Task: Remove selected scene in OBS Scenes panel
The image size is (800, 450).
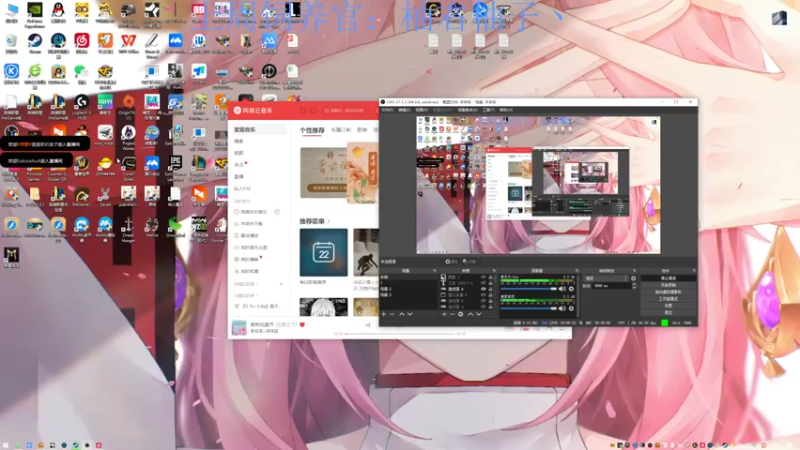Action: (x=392, y=314)
